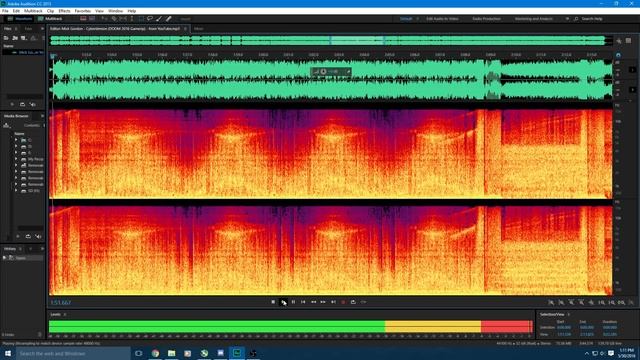Viewport: 640px width, 360px height.
Task: Expand the My Recordings folder in Media Browser
Action: click(x=16, y=159)
